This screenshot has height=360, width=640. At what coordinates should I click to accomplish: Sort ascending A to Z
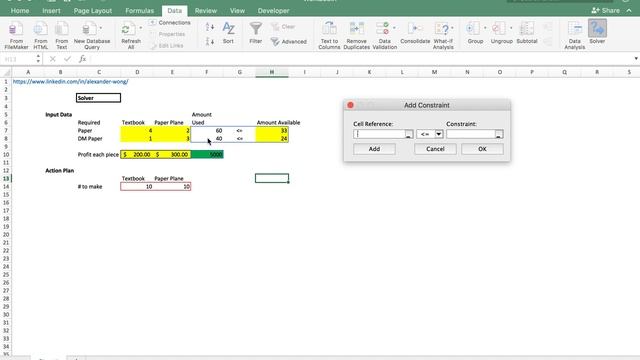coord(210,27)
